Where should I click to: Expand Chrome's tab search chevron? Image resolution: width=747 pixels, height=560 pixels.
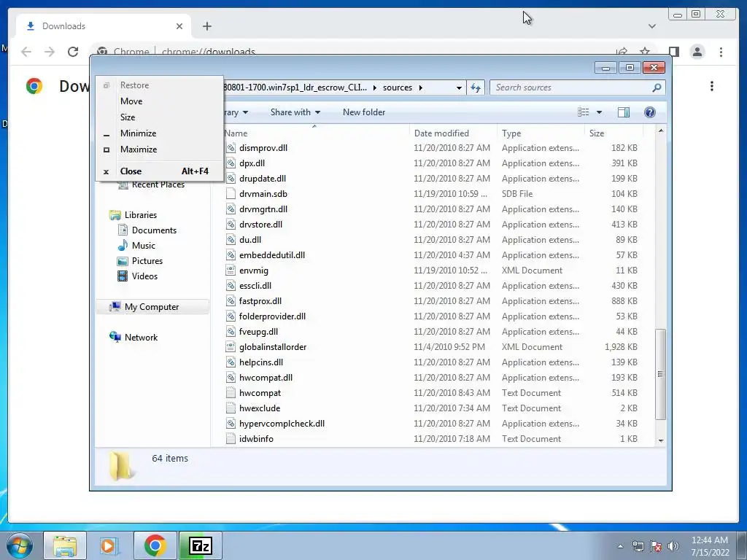(x=652, y=26)
